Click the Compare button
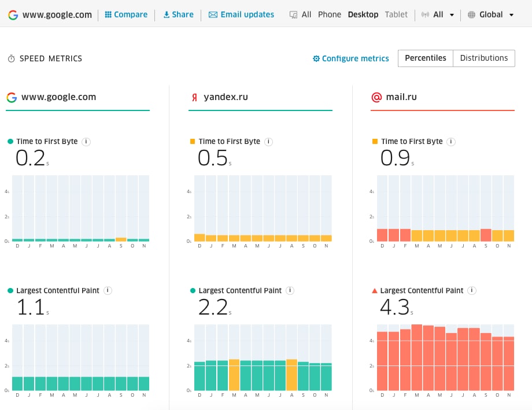This screenshot has height=410, width=532. 126,14
